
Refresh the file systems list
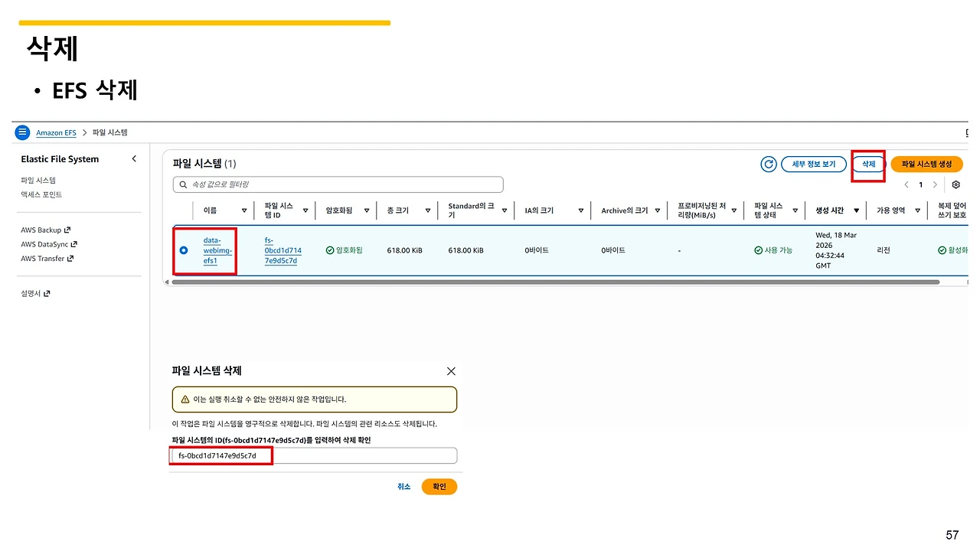click(769, 164)
